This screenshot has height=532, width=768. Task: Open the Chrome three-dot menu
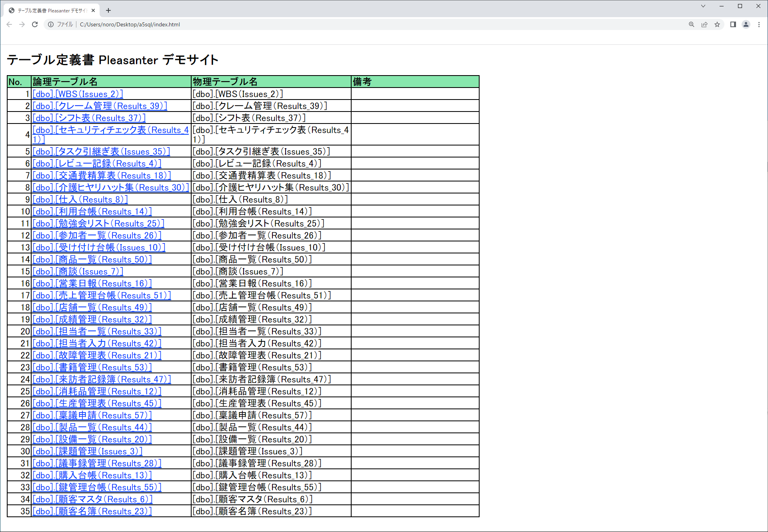point(759,24)
